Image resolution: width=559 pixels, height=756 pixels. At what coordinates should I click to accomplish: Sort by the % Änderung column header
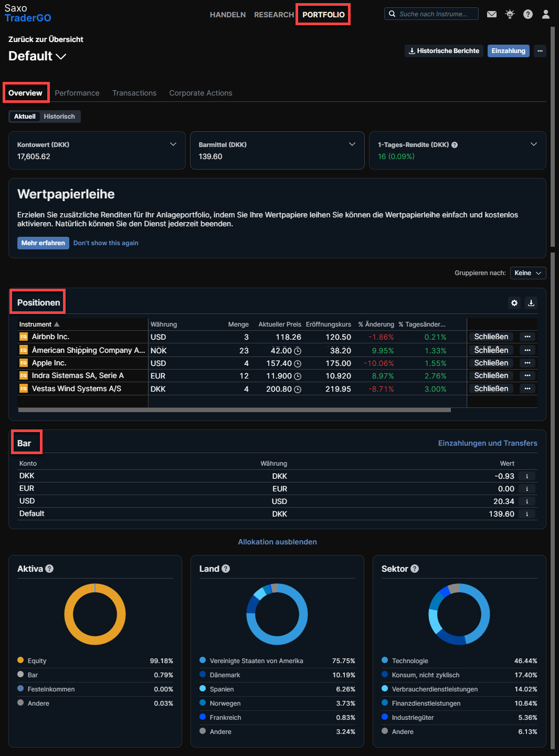[x=376, y=324]
